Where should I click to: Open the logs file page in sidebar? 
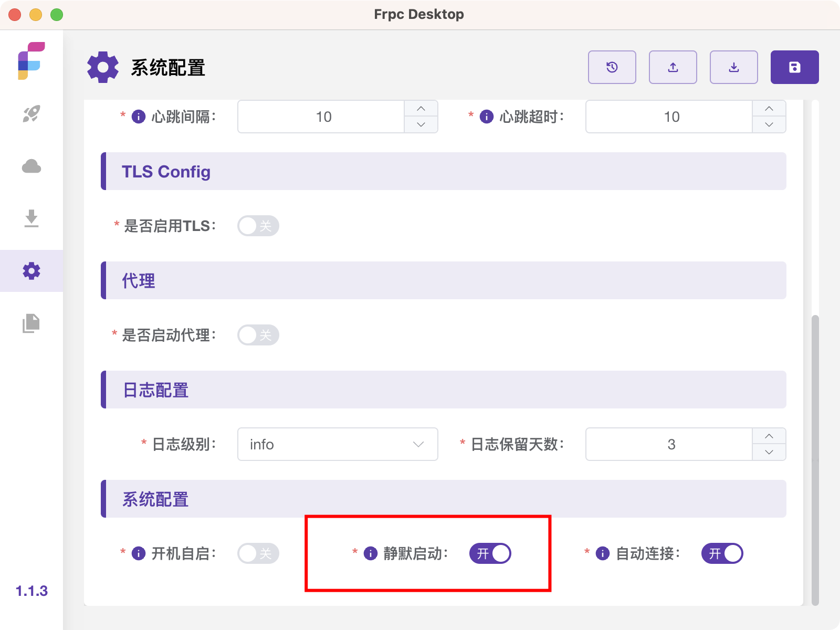click(31, 323)
